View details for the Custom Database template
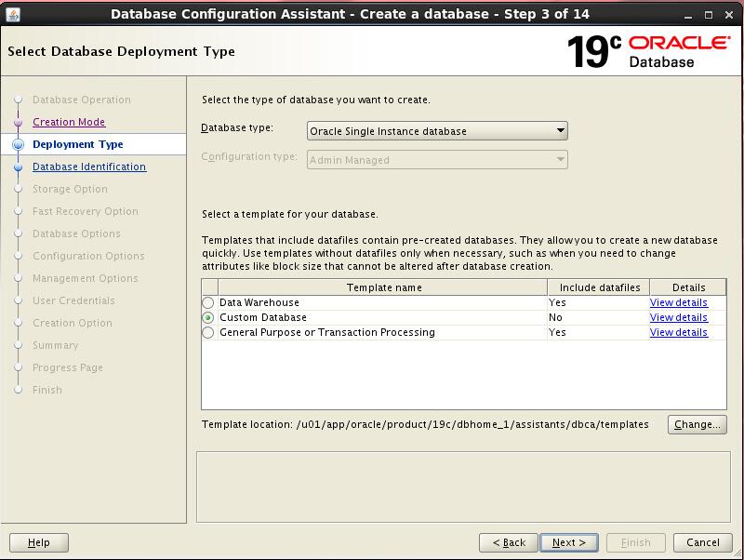Image resolution: width=744 pixels, height=560 pixels. pyautogui.click(x=679, y=318)
